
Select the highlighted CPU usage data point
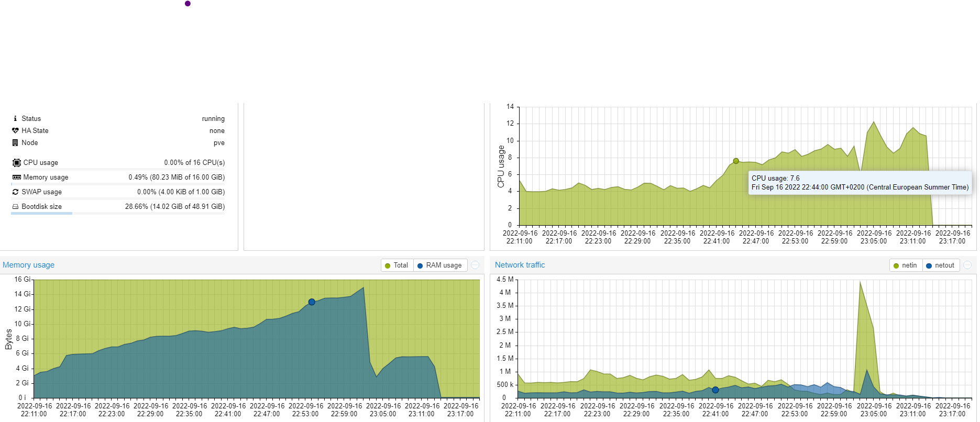click(736, 161)
